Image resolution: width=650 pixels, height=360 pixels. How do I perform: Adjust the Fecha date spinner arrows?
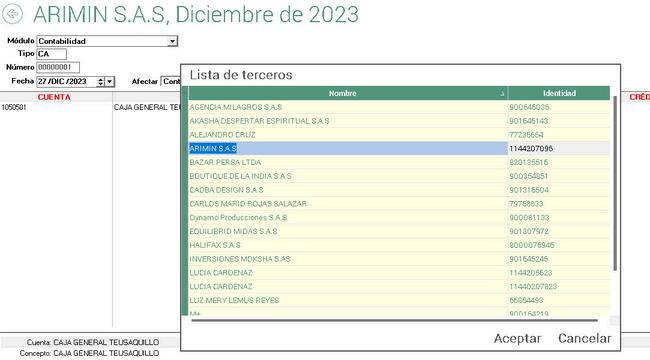tap(100, 82)
